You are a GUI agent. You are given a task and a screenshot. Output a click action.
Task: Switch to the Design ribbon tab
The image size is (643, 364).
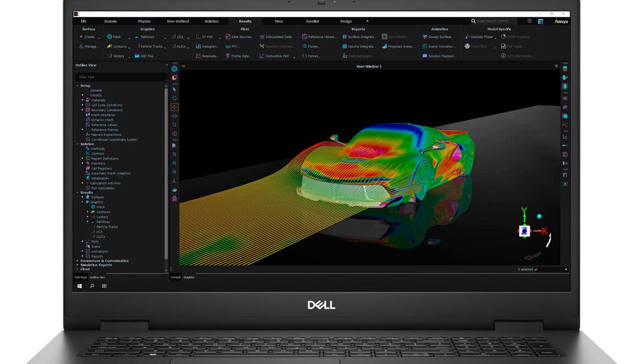click(x=346, y=21)
